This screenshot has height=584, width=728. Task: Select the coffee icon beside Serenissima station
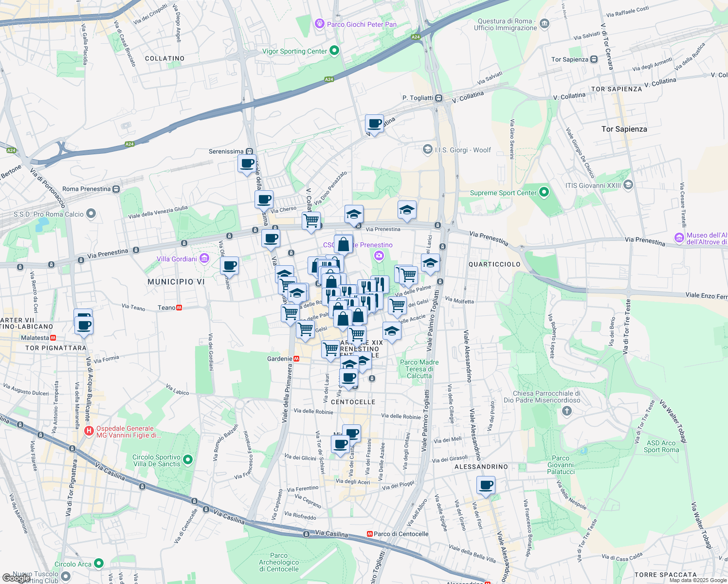click(246, 164)
